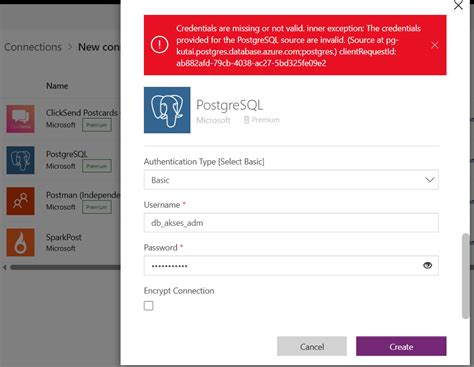Viewport: 474px width, 367px height.
Task: Select the PostgreSQL connector icon in the list
Action: coord(20,160)
